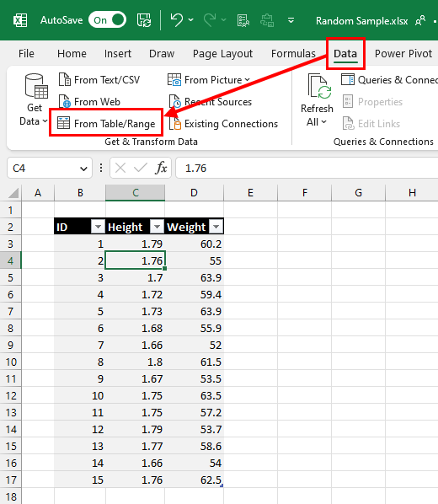Click the Recent Sources icon
The height and width of the screenshot is (504, 438).
[x=175, y=101]
